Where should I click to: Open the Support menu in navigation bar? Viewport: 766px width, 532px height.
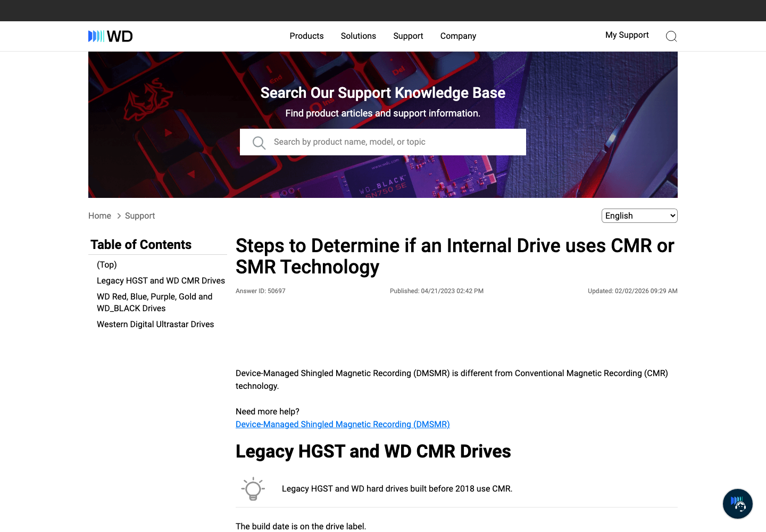408,36
